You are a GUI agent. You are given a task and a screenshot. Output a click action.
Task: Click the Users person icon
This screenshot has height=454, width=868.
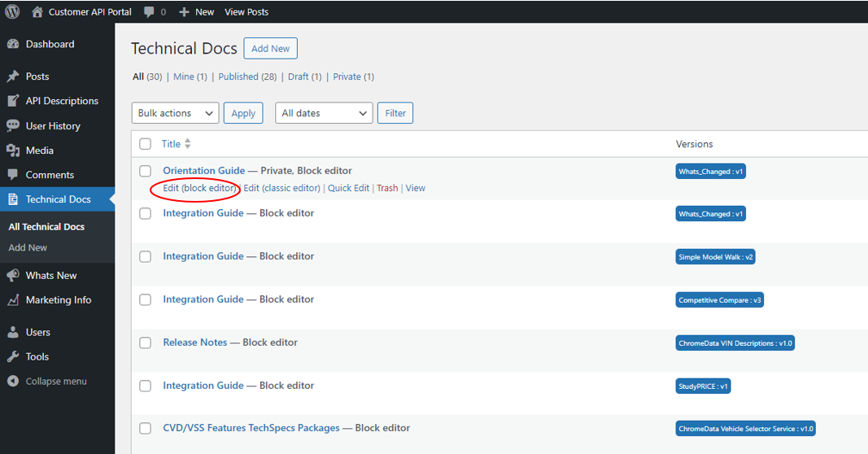[13, 333]
